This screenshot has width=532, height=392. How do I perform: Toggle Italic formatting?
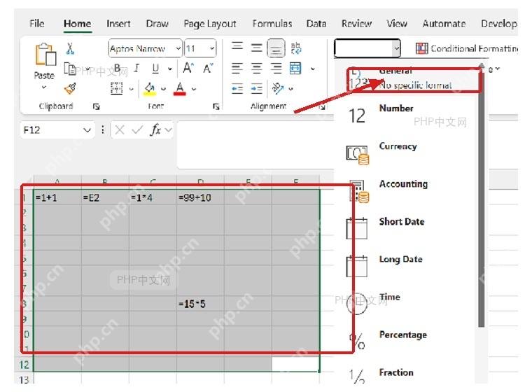136,68
